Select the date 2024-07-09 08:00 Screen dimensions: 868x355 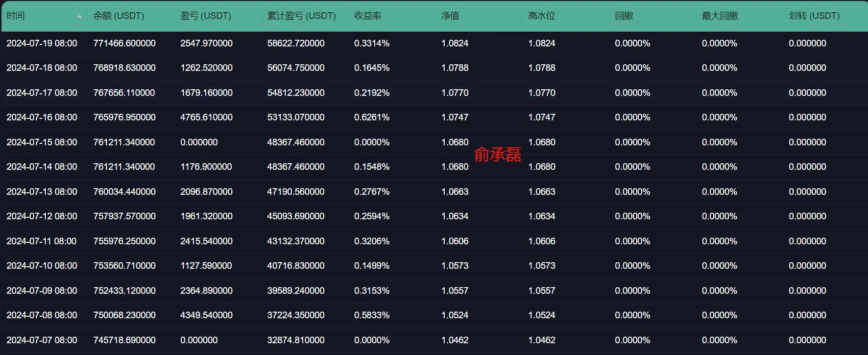click(42, 291)
